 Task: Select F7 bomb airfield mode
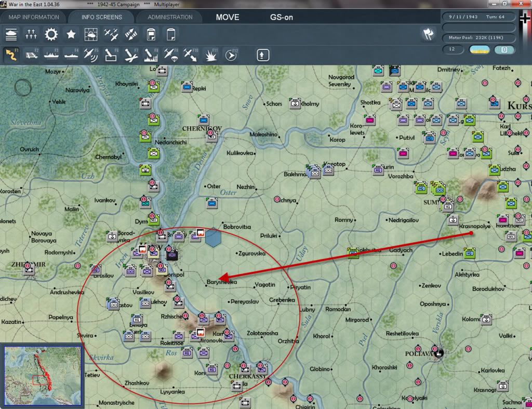tap(131, 55)
